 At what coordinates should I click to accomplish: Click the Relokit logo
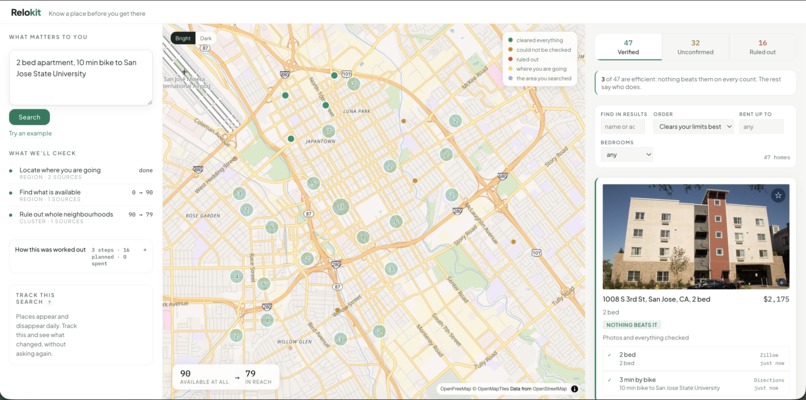coord(26,13)
